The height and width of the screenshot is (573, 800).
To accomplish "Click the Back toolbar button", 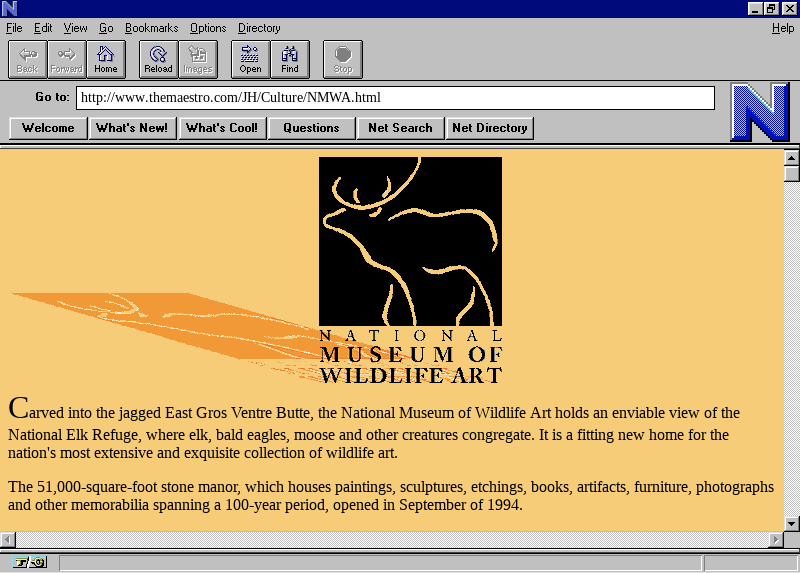I will coord(27,59).
